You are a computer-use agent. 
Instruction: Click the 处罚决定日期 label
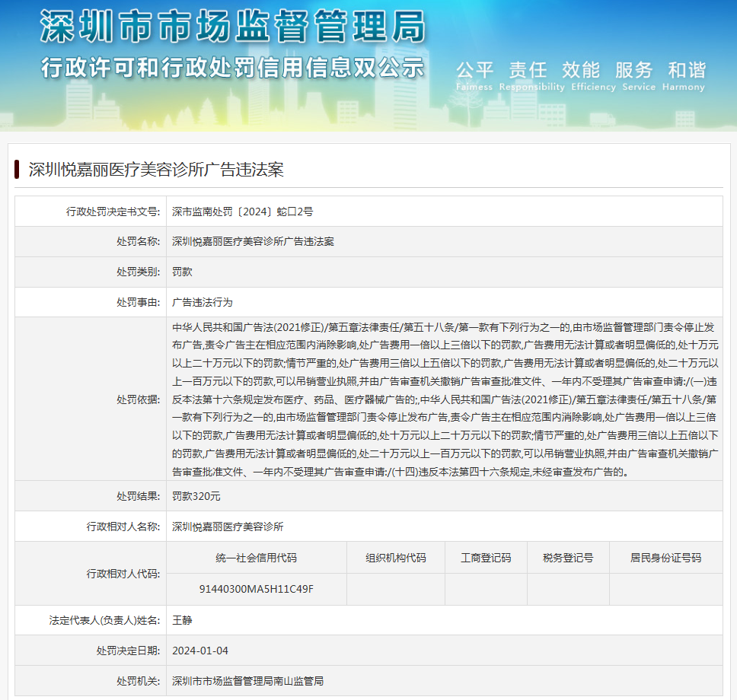coord(128,651)
